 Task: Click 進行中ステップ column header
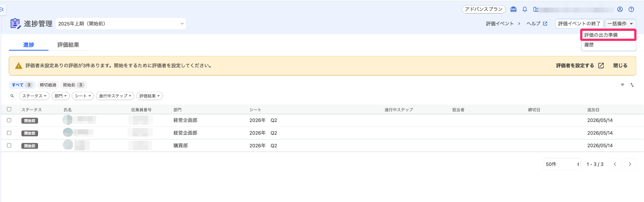pos(398,110)
